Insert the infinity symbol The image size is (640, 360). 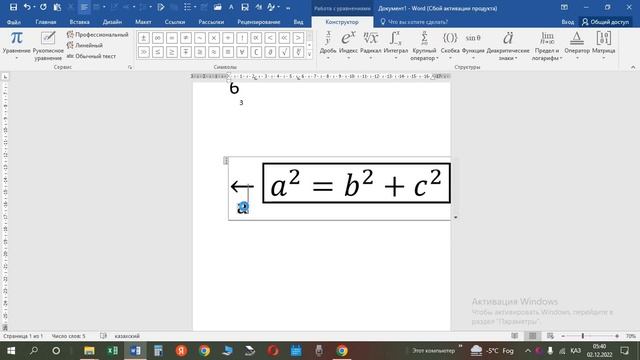[158, 38]
